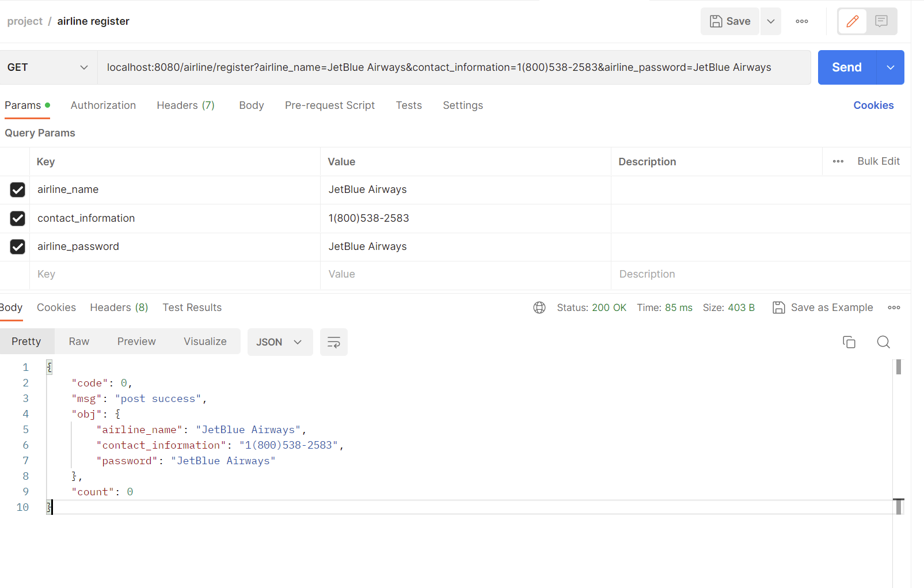Open the Tests tab

pyautogui.click(x=409, y=105)
